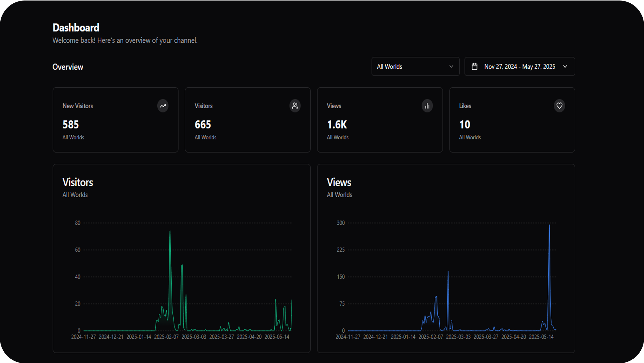The width and height of the screenshot is (644, 363).
Task: Click the 2025-02-07 label on Visitors chart
Action: click(166, 337)
